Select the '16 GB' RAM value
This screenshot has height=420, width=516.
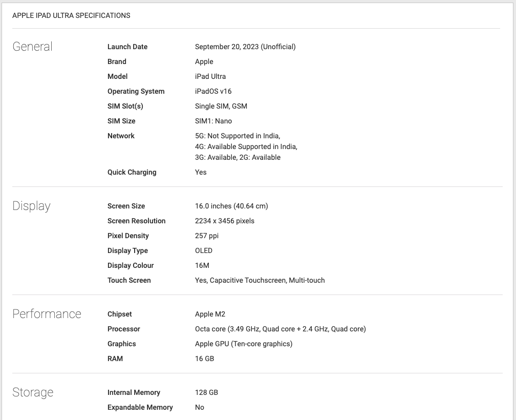point(204,359)
